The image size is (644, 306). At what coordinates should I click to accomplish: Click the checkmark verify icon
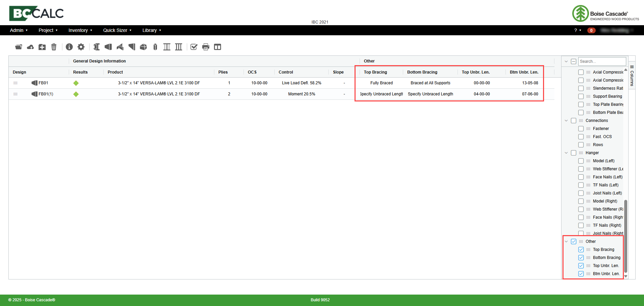tap(194, 47)
